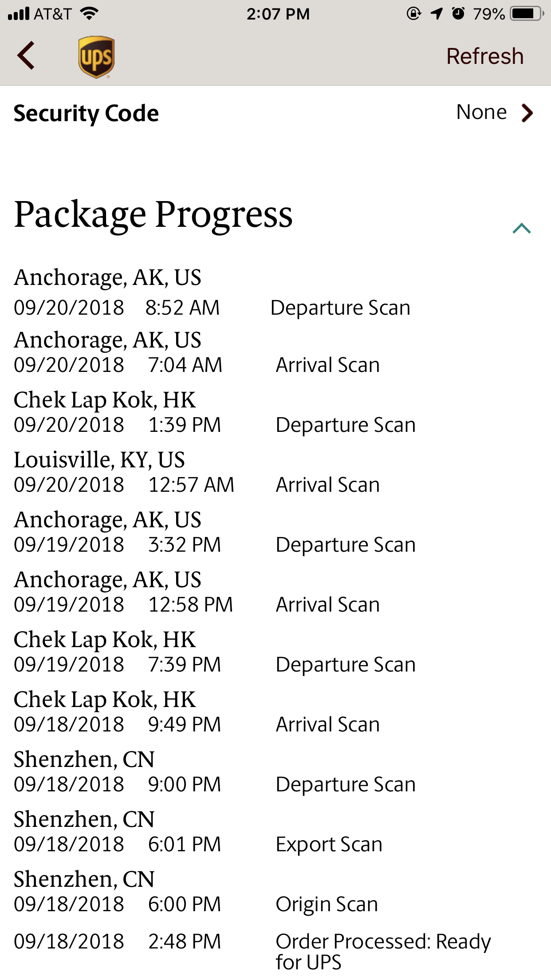Image resolution: width=551 pixels, height=980 pixels.
Task: Collapse the Package Progress section
Action: [x=521, y=228]
